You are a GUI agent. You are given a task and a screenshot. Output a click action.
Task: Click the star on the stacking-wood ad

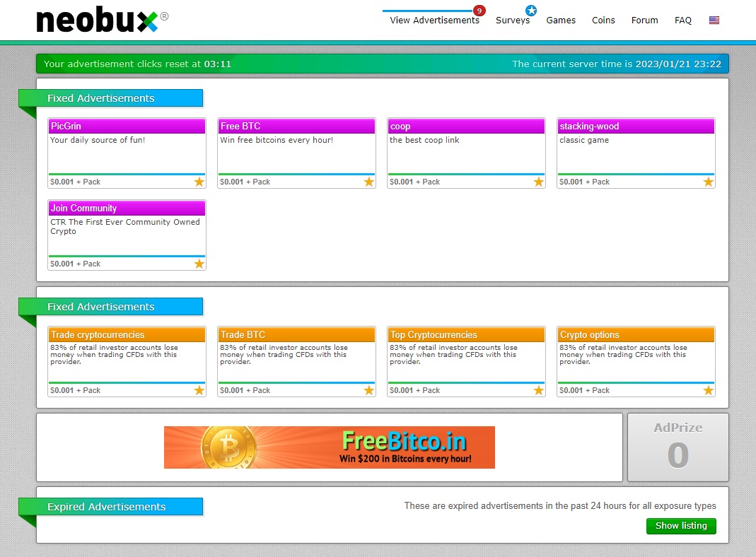[709, 182]
